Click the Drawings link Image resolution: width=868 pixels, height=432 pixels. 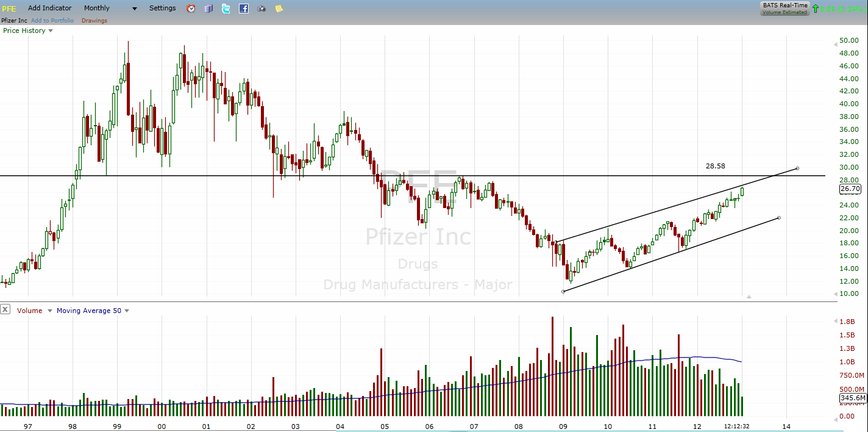click(x=93, y=21)
